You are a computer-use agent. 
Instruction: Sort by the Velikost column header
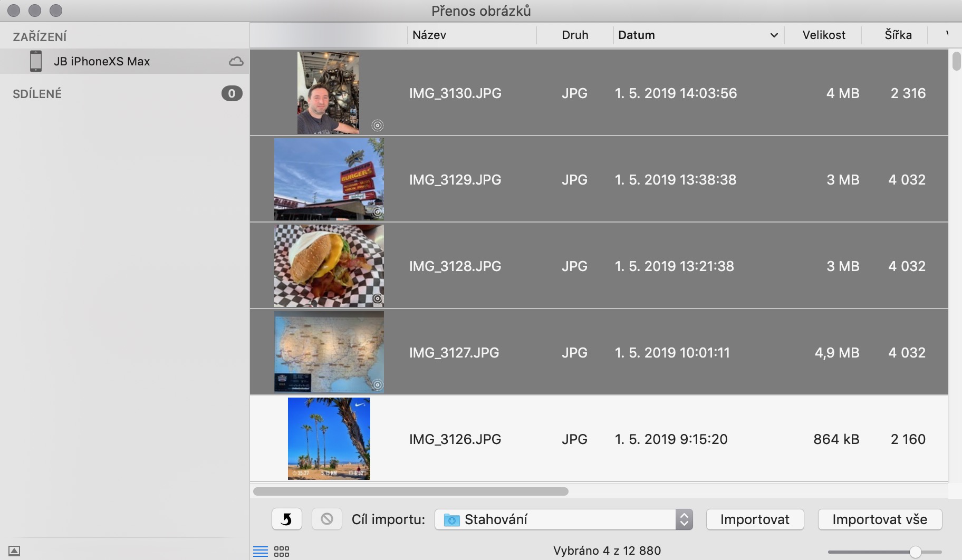[x=823, y=35]
